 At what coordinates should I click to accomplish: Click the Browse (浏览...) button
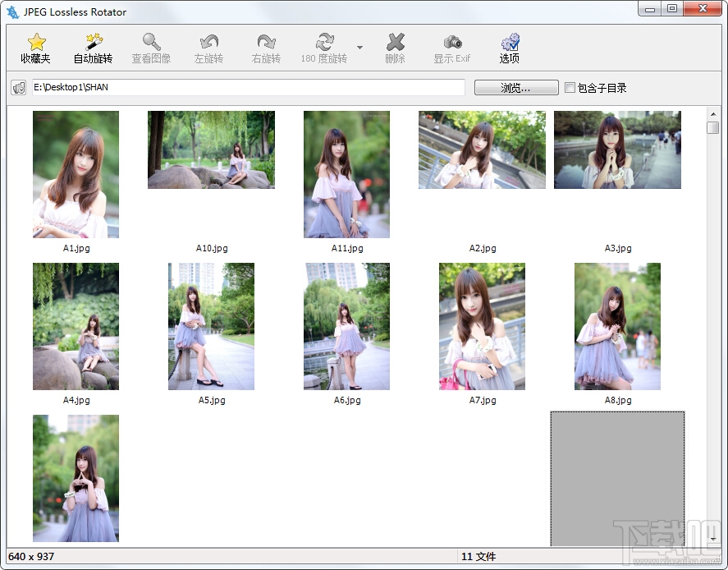click(x=516, y=88)
